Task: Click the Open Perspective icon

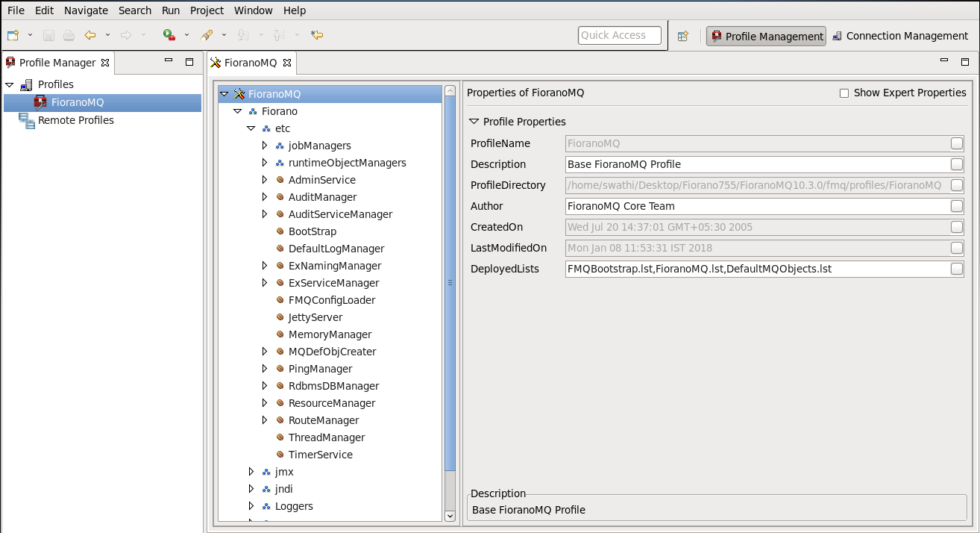Action: (682, 36)
